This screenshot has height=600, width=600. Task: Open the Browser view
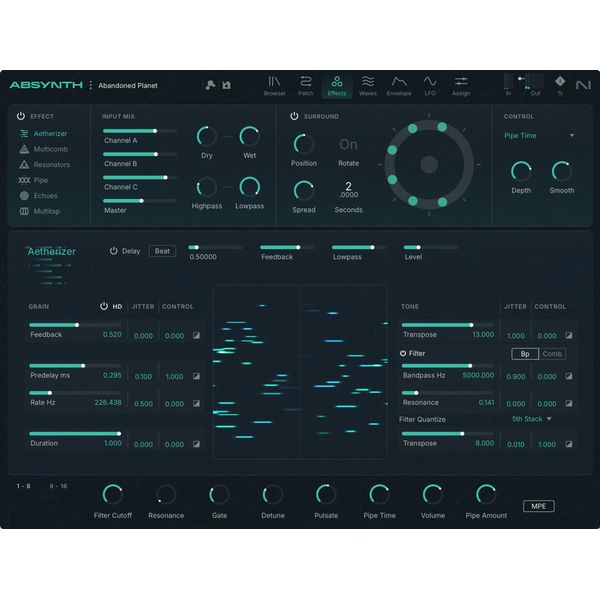tap(274, 86)
